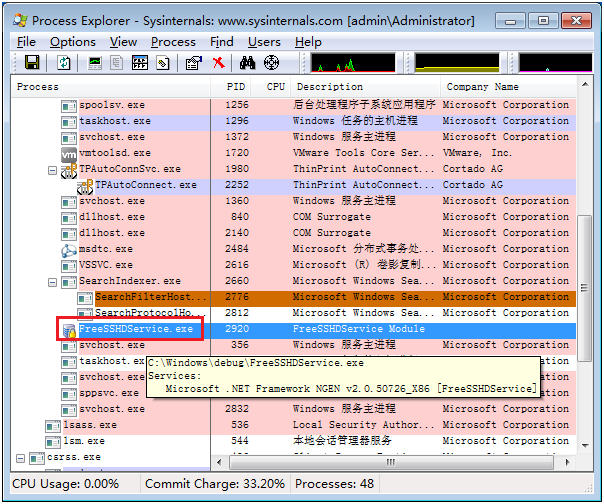Click the VSSVC.exe process icon

pos(69,266)
